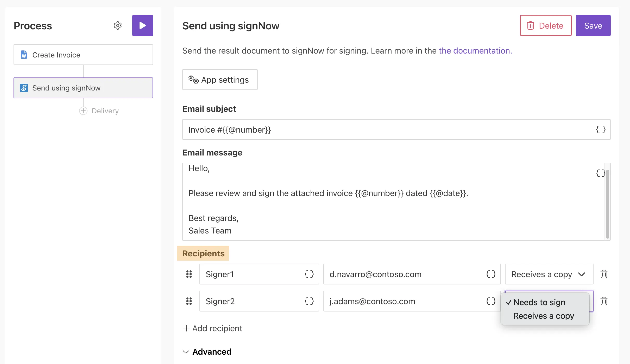Run the process with play button
The height and width of the screenshot is (364, 630).
click(x=142, y=25)
